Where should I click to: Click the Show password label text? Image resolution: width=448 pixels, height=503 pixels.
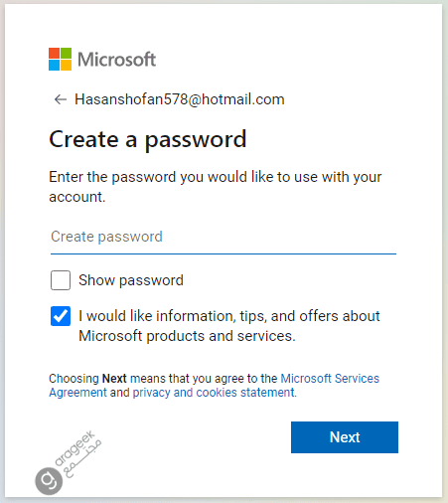(131, 280)
